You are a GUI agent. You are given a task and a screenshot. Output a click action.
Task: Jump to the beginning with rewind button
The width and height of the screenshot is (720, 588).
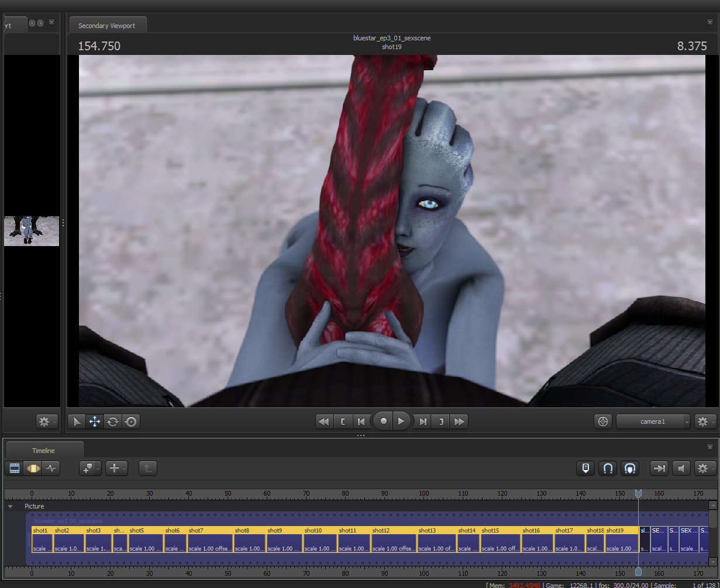(x=323, y=421)
